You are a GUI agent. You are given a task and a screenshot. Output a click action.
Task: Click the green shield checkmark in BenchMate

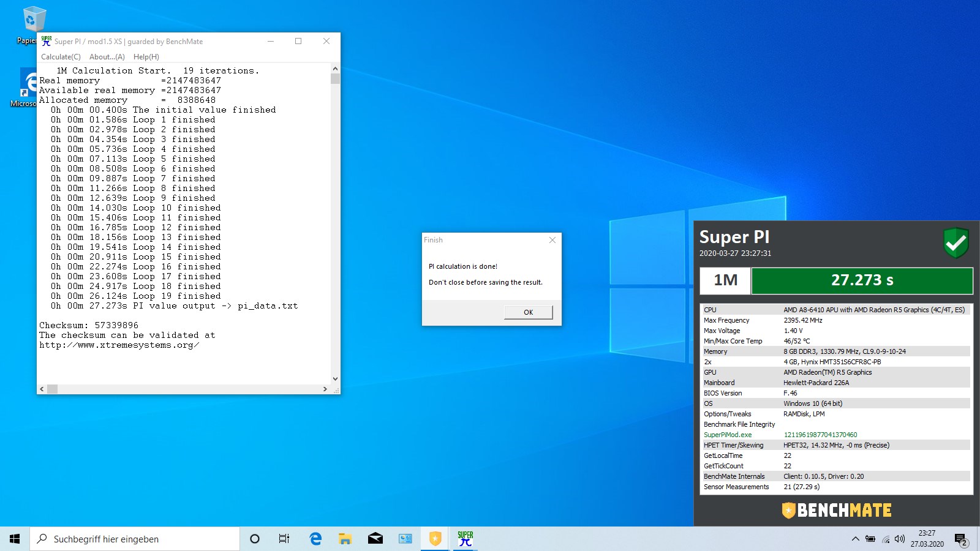coord(956,243)
